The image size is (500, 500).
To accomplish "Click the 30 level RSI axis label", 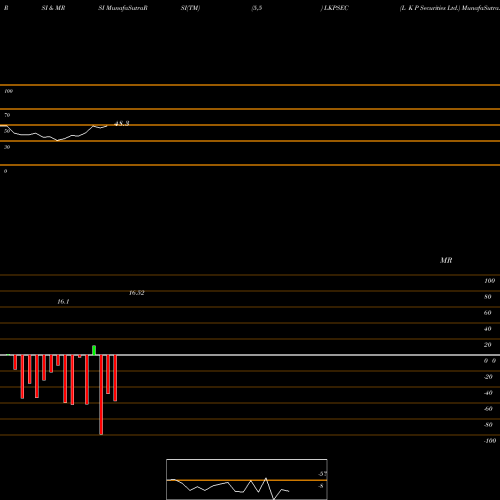I will pos(7,147).
